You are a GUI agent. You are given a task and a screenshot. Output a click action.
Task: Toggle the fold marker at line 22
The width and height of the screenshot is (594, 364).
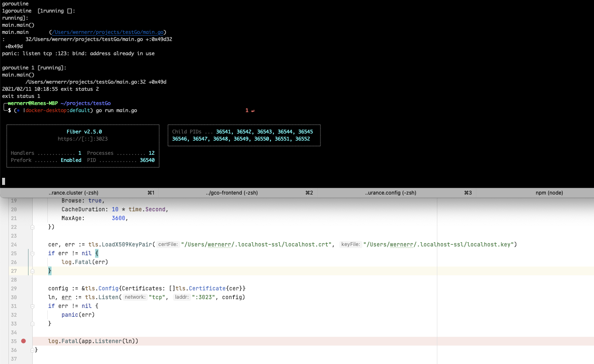pyautogui.click(x=32, y=226)
